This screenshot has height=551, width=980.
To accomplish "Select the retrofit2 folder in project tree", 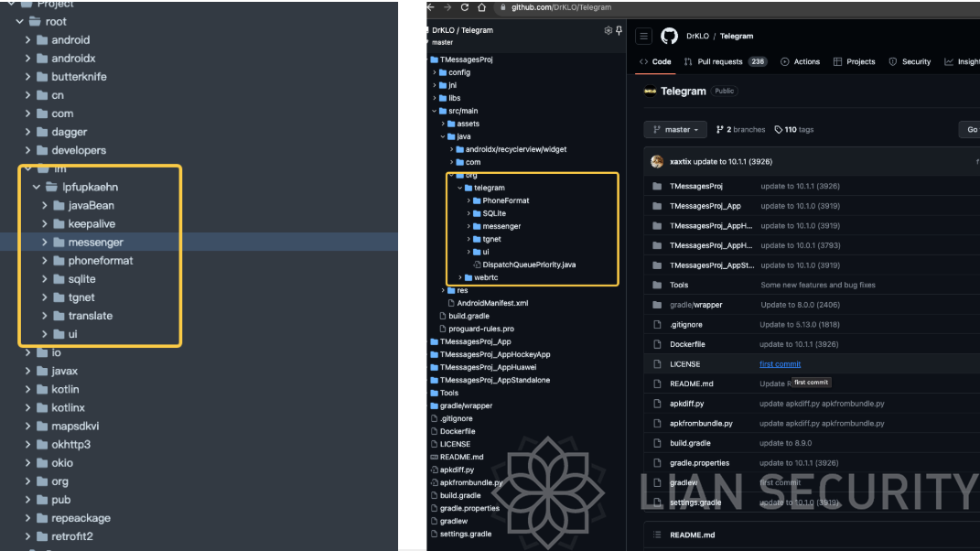I will [x=72, y=536].
